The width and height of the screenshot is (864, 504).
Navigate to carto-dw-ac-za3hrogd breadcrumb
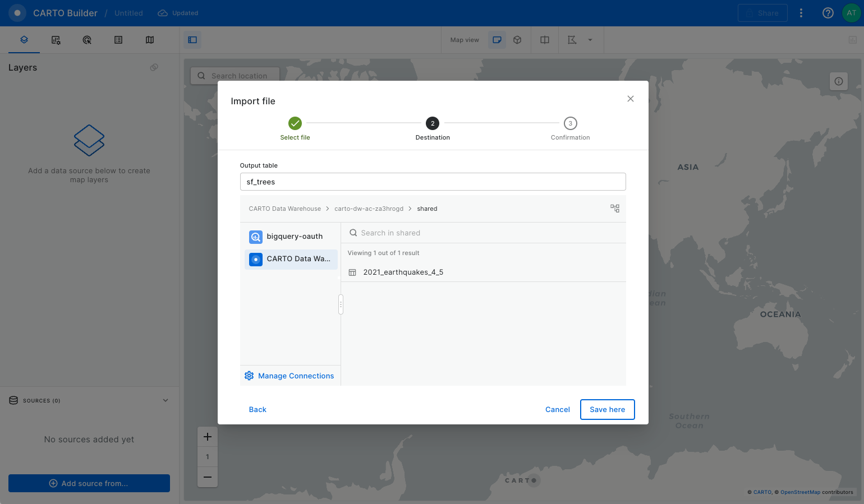click(369, 209)
